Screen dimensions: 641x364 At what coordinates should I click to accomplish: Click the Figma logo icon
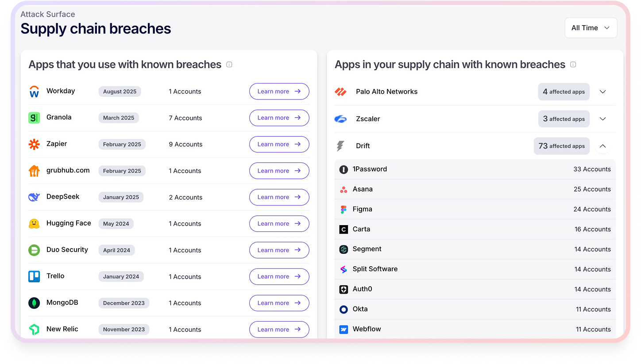coord(344,209)
